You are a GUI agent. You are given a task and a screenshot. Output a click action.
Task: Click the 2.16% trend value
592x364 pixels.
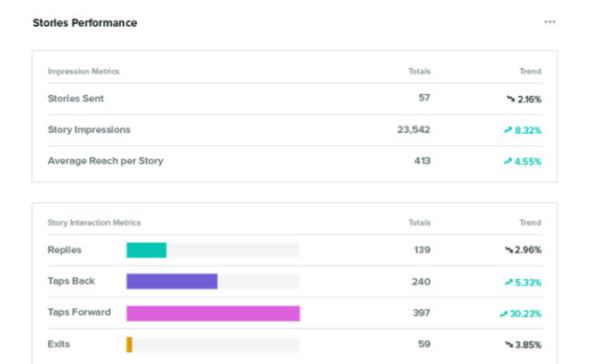point(529,99)
